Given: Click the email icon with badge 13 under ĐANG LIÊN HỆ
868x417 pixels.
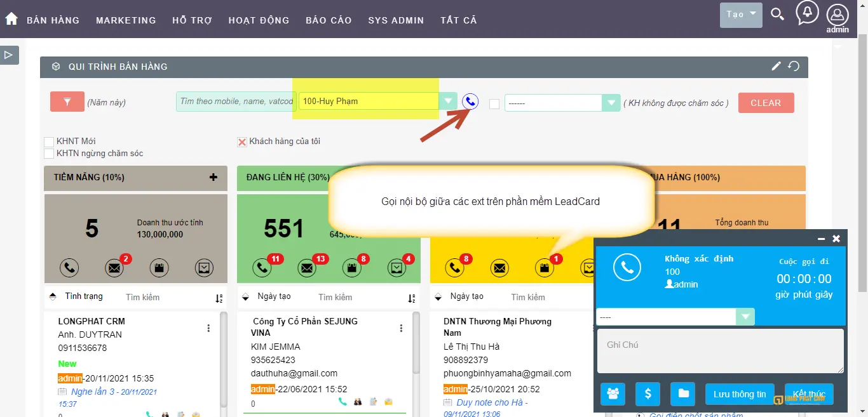Looking at the screenshot, I should pos(306,268).
